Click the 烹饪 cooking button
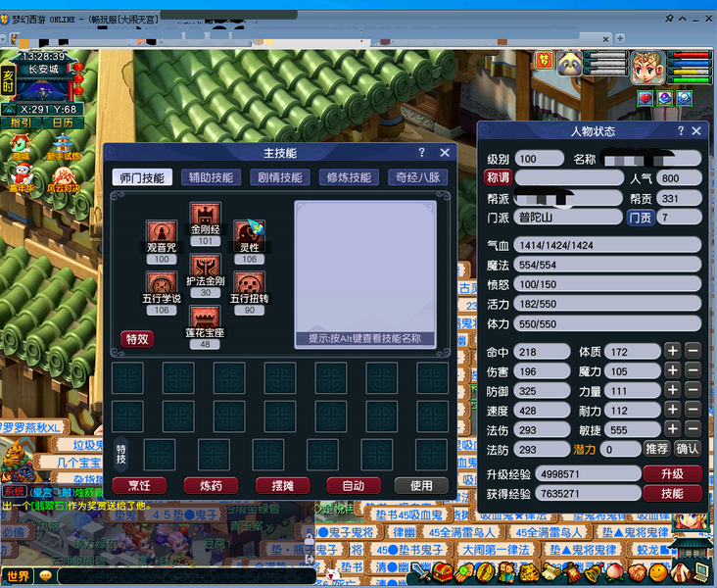The width and height of the screenshot is (717, 588). (139, 485)
